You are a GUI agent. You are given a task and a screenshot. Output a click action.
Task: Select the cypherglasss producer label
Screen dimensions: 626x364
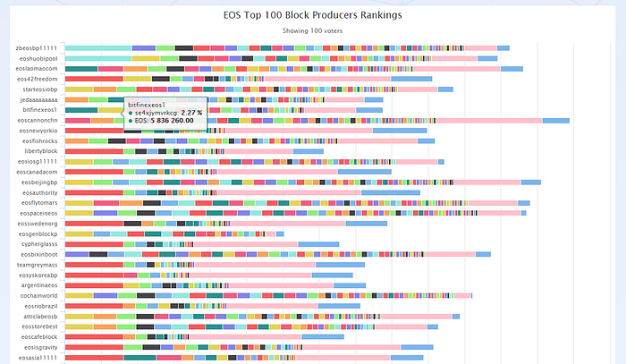pyautogui.click(x=39, y=244)
